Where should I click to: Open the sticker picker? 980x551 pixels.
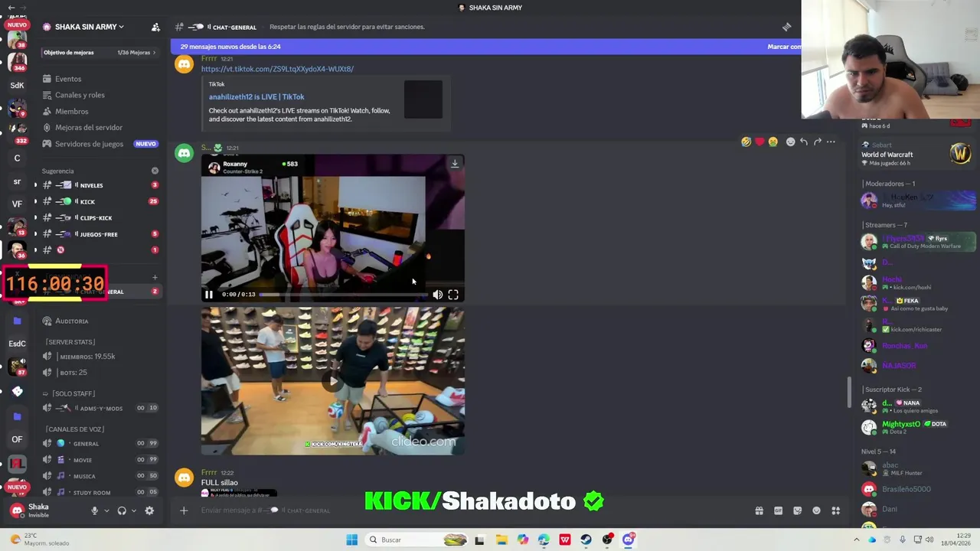(797, 510)
